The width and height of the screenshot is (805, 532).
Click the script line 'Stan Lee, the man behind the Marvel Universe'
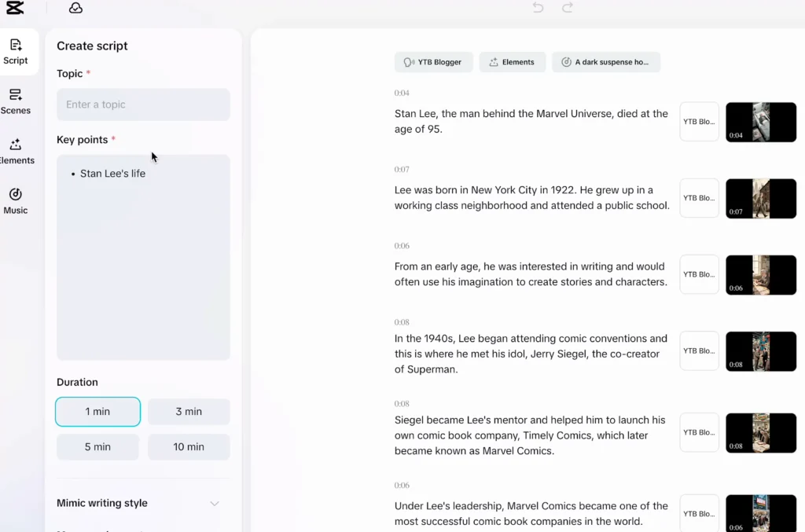531,122
